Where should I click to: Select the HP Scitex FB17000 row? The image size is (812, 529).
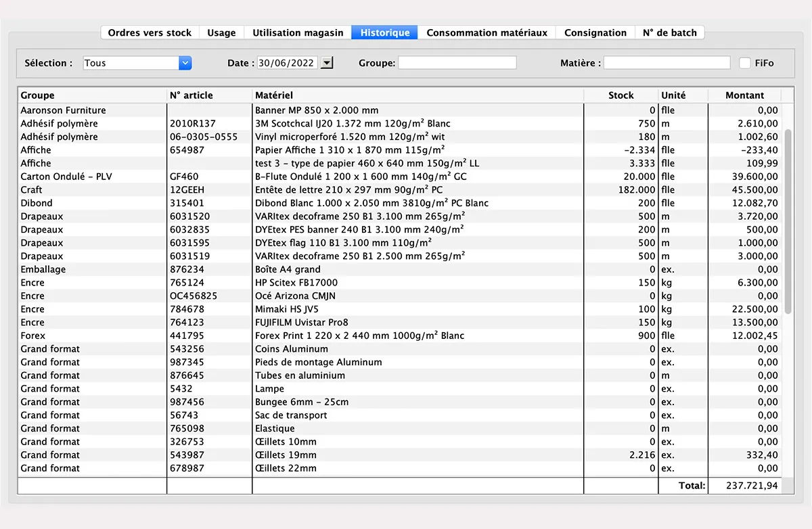tap(338, 282)
